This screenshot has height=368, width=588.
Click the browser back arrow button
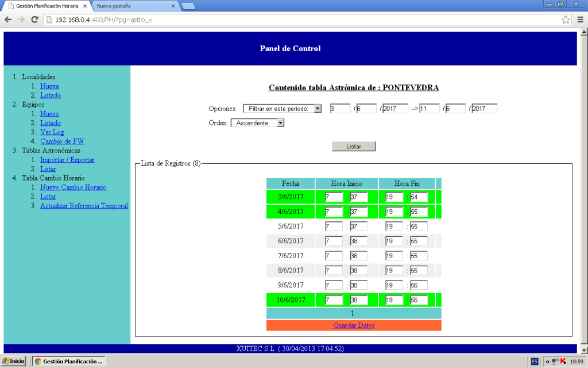[x=8, y=20]
